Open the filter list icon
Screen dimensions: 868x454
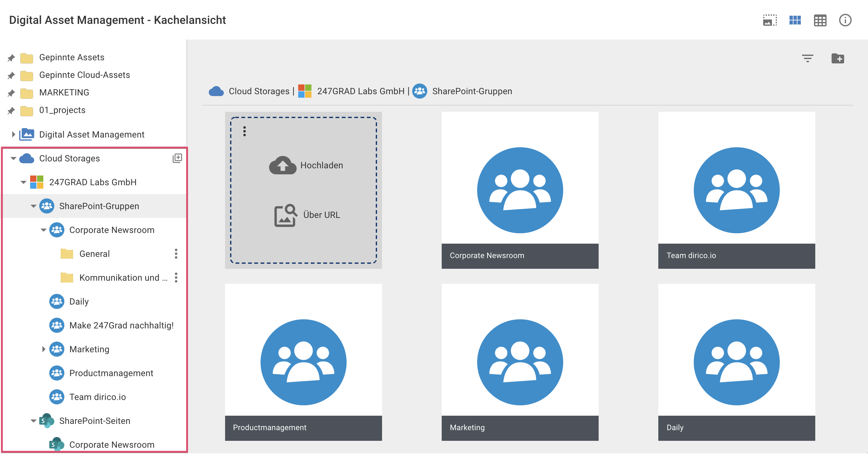point(807,59)
